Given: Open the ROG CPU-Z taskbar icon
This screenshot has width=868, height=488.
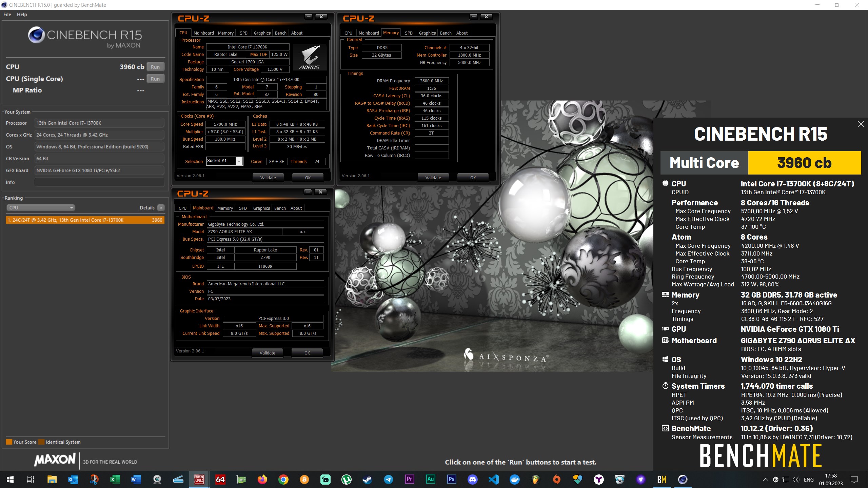Looking at the screenshot, I should click(x=199, y=479).
